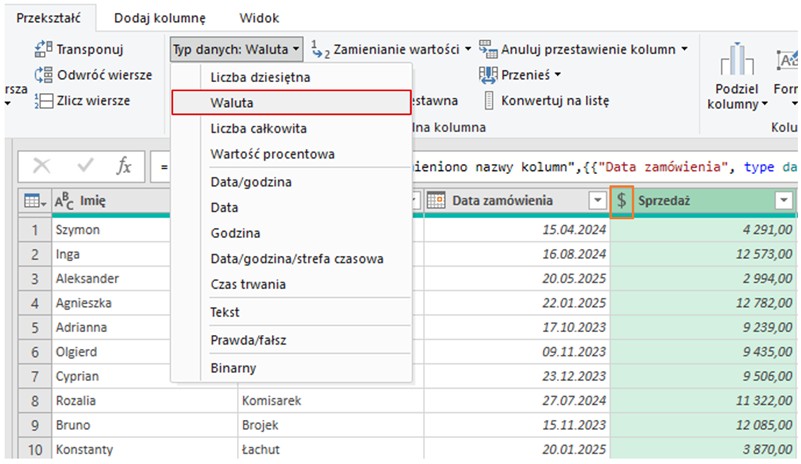Select the Data zamówienia column header name
Image resolution: width=801 pixels, height=464 pixels.
pos(502,200)
